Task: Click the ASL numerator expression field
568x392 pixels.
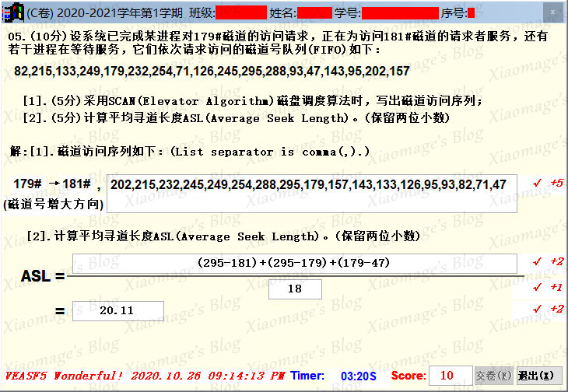Action: (x=295, y=264)
